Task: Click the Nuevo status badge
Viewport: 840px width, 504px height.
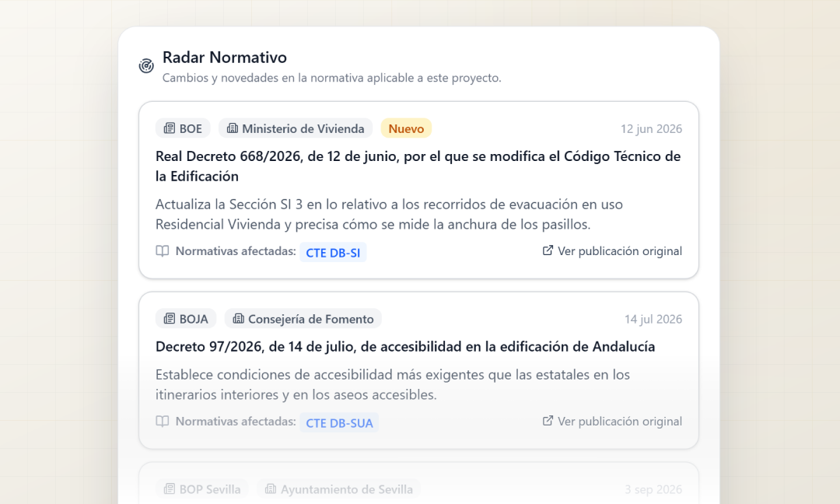Action: click(x=406, y=128)
